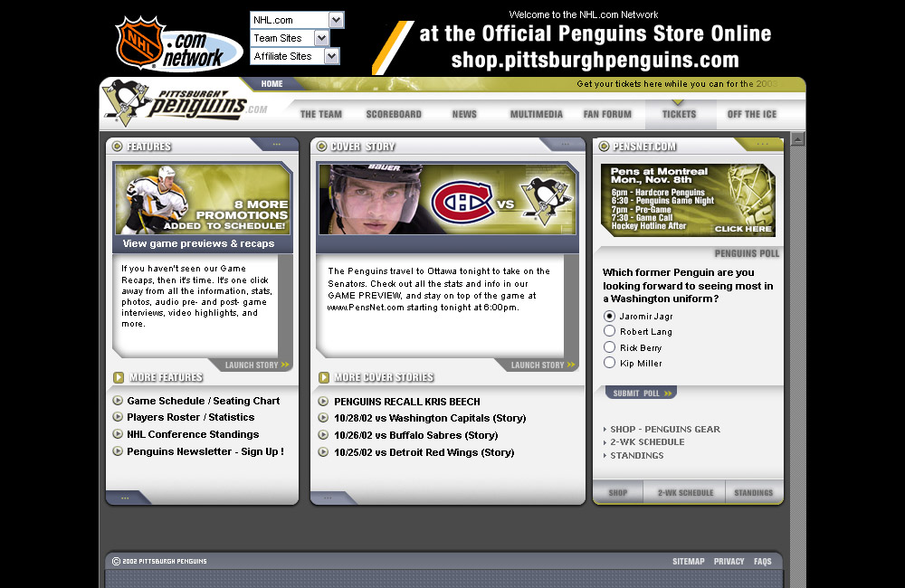The height and width of the screenshot is (588, 905).
Task: Open Players Roster / Statistics
Action: tap(190, 417)
